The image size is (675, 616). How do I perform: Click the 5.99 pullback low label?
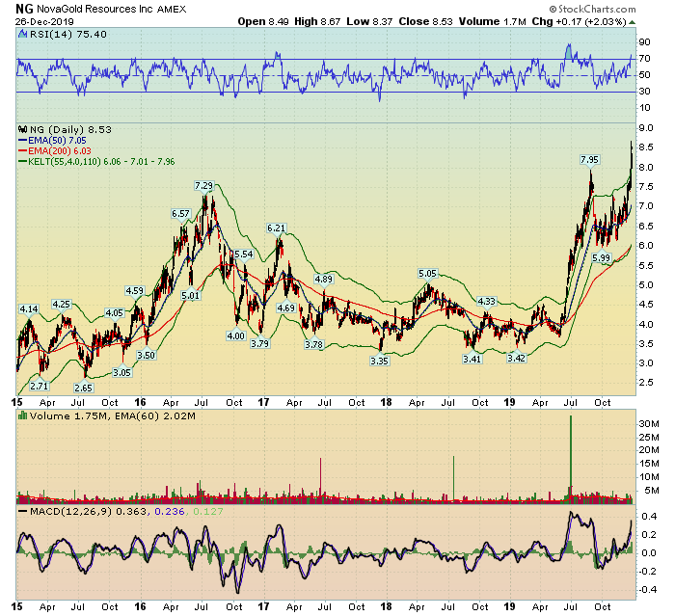(603, 258)
